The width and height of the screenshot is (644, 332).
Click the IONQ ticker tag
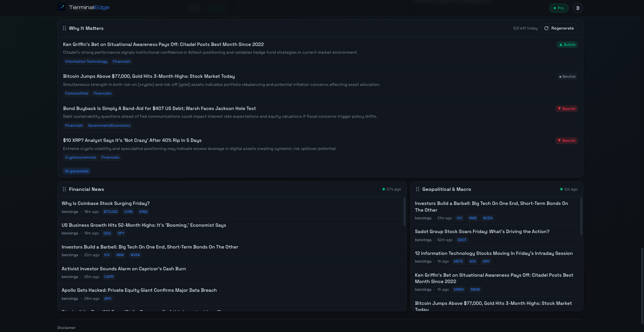[x=143, y=212]
